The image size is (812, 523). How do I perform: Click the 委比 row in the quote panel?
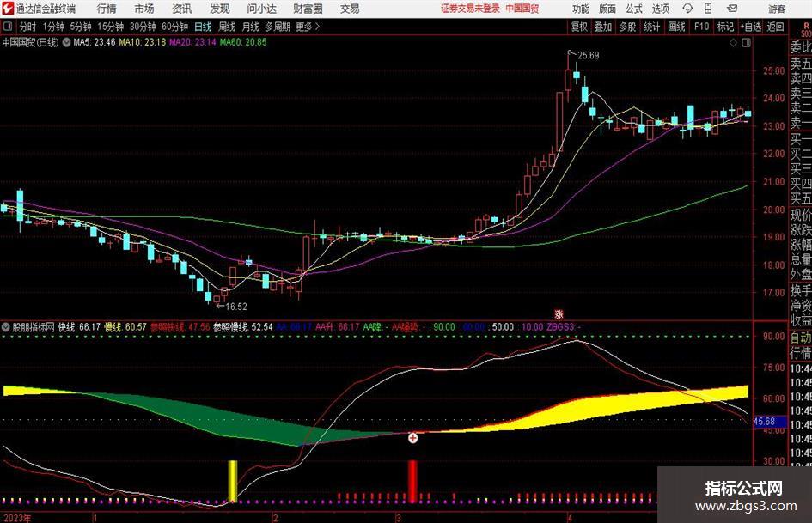801,47
